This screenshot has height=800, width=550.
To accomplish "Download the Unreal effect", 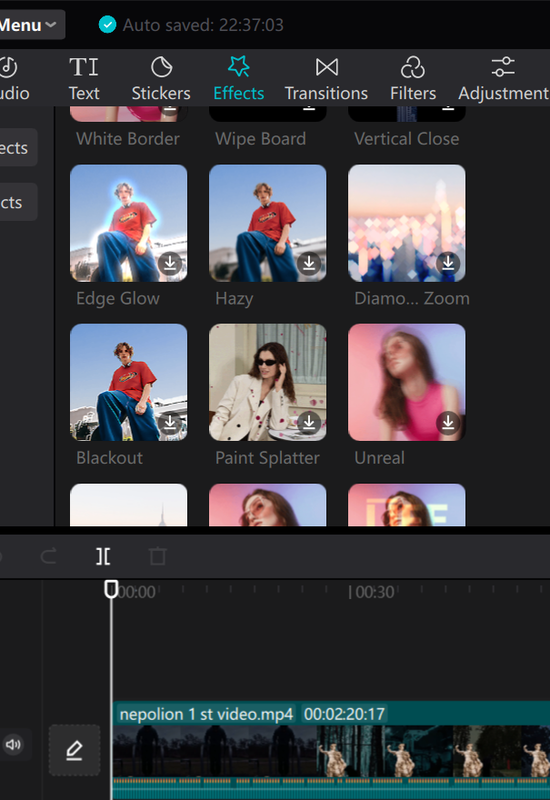I will tap(448, 422).
